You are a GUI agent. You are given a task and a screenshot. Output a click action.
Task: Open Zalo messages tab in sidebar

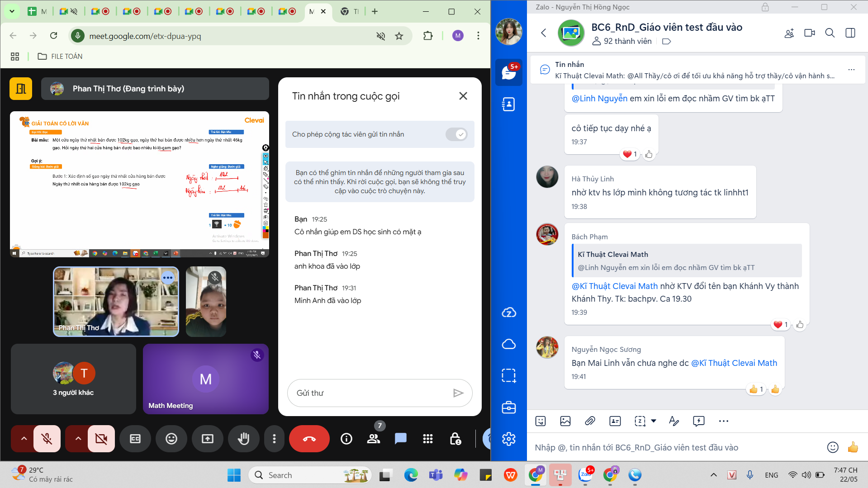[x=509, y=72]
